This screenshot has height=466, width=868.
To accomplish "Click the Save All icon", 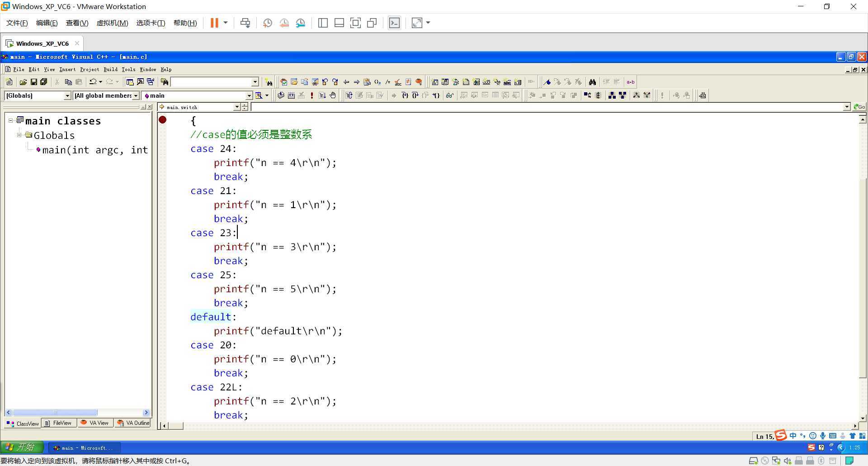I will (x=44, y=82).
